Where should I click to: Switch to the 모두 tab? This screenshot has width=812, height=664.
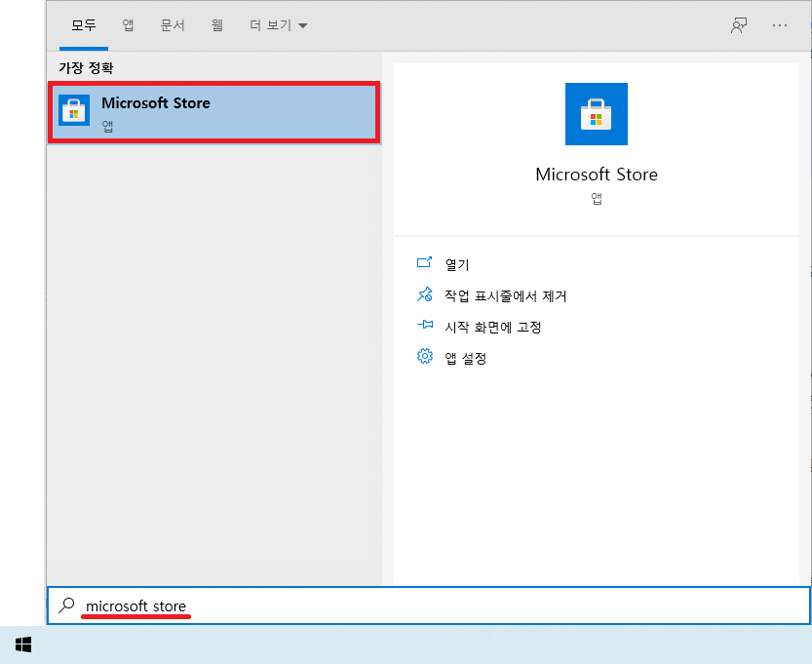click(x=84, y=25)
